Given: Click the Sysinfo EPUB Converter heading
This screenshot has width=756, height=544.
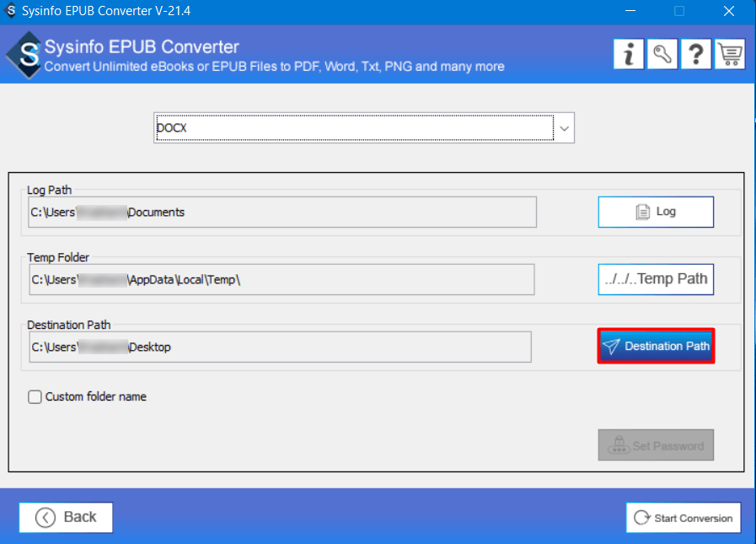Looking at the screenshot, I should [x=142, y=47].
